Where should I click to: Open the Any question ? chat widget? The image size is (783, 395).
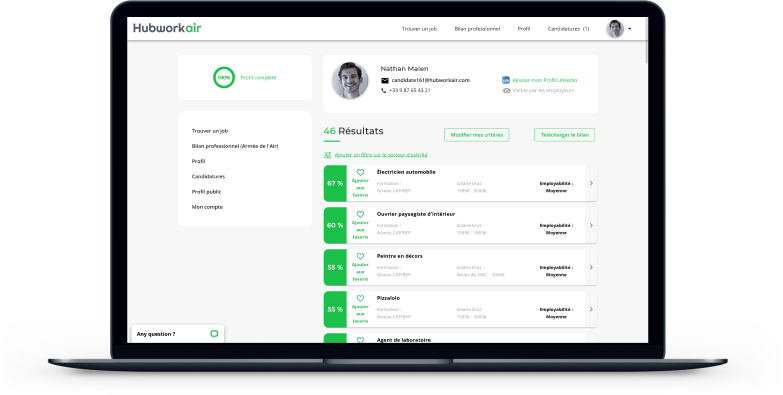point(178,334)
